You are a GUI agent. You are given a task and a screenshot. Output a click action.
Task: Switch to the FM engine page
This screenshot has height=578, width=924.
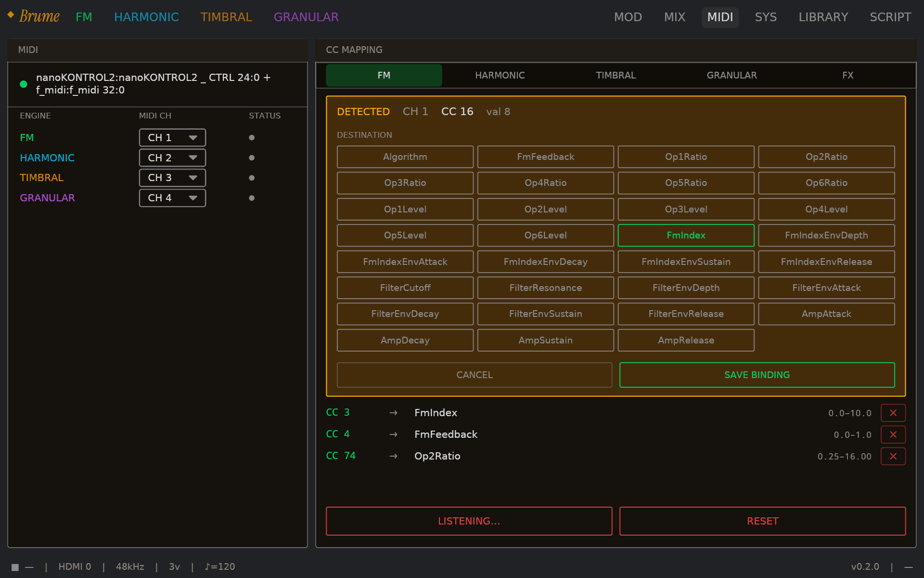coord(84,17)
